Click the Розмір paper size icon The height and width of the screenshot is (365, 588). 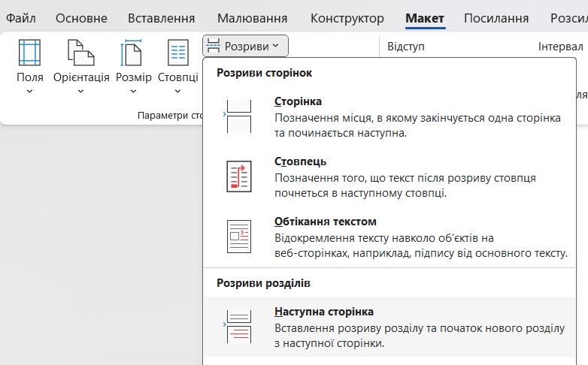tap(133, 53)
